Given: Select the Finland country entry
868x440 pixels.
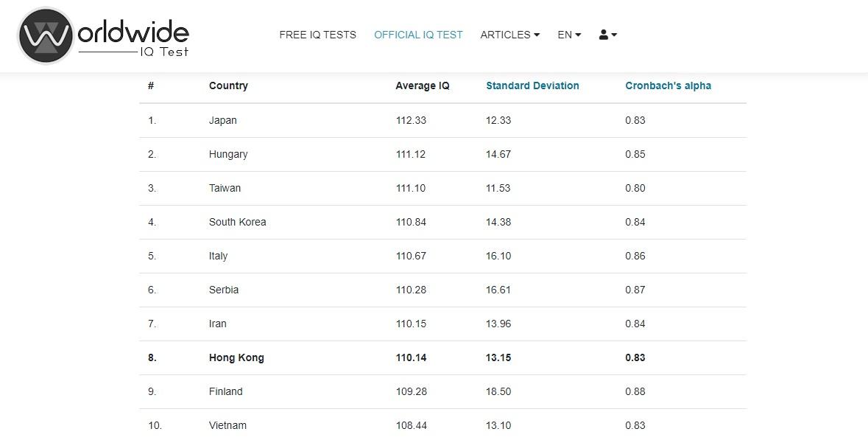Looking at the screenshot, I should [x=225, y=391].
